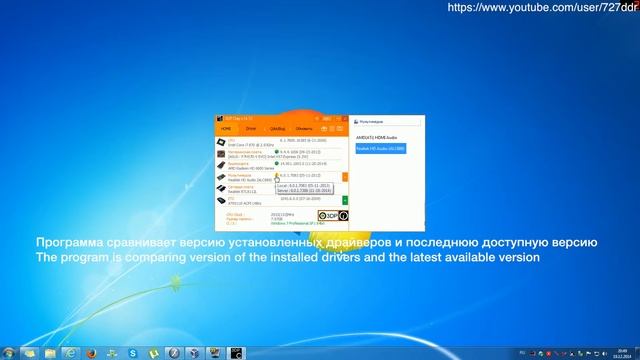
Task: Open the HOME tab in 3DP Chip
Action: click(226, 129)
